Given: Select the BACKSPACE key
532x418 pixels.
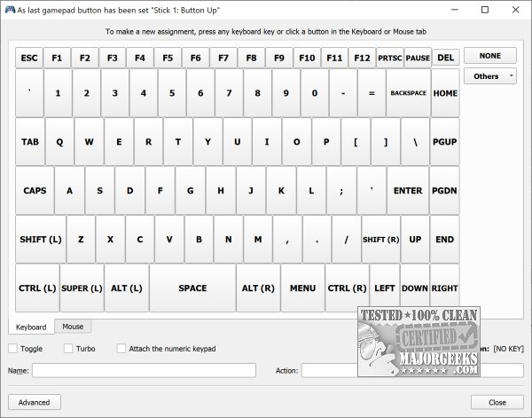Looking at the screenshot, I should pyautogui.click(x=408, y=93).
